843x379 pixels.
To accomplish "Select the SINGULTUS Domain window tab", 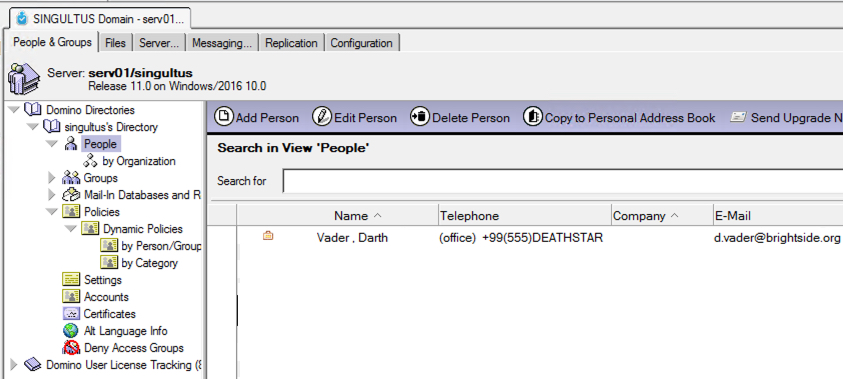I will 101,19.
